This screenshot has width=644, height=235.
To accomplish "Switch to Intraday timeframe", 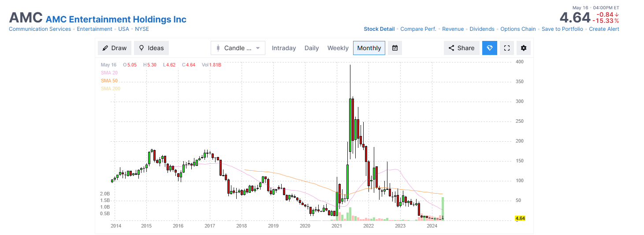I will pyautogui.click(x=284, y=48).
